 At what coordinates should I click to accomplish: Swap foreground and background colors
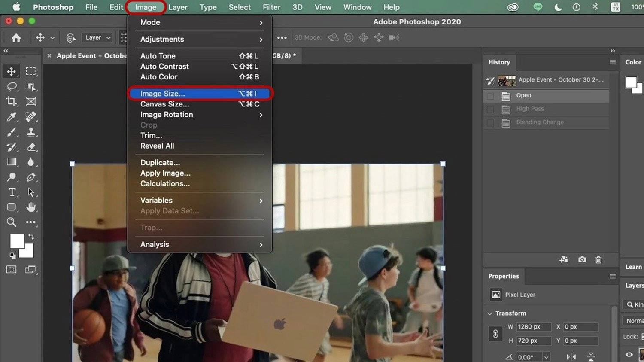pyautogui.click(x=31, y=237)
